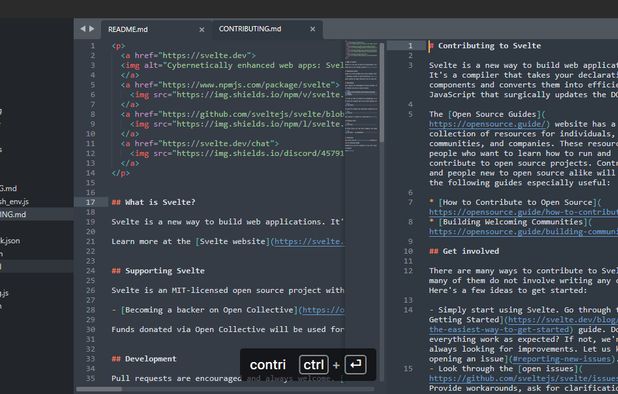Image resolution: width=618 pixels, height=394 pixels.
Task: Click the vertical scrollbar of README pane
Action: (x=382, y=93)
